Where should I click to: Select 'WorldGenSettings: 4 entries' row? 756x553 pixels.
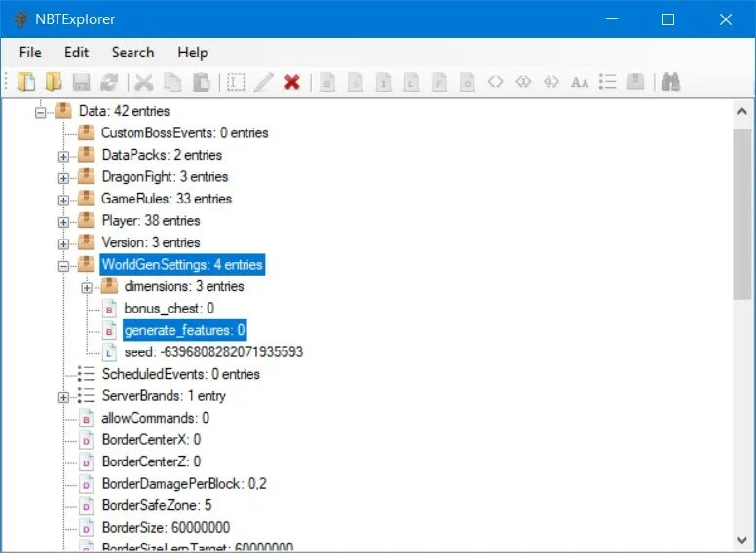tap(182, 265)
